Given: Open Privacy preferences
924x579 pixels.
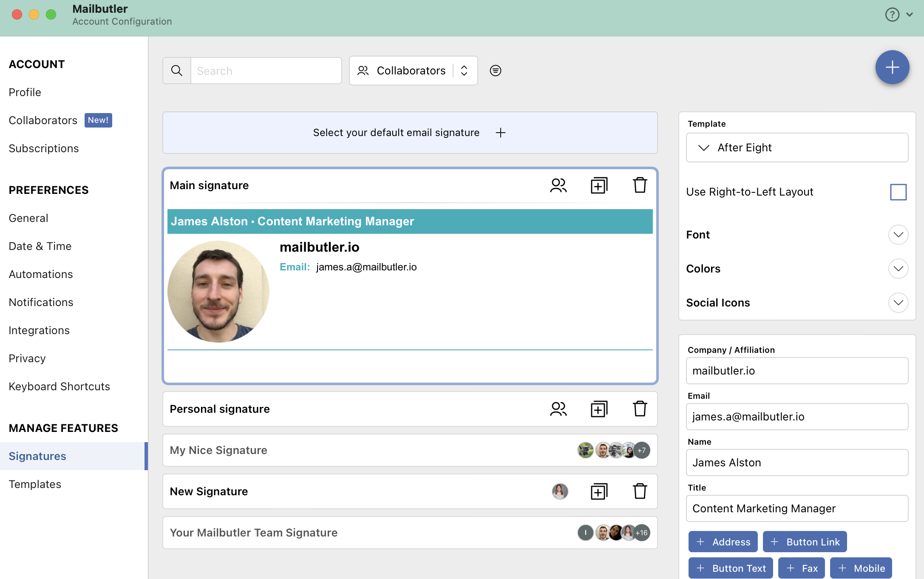Looking at the screenshot, I should coord(27,358).
